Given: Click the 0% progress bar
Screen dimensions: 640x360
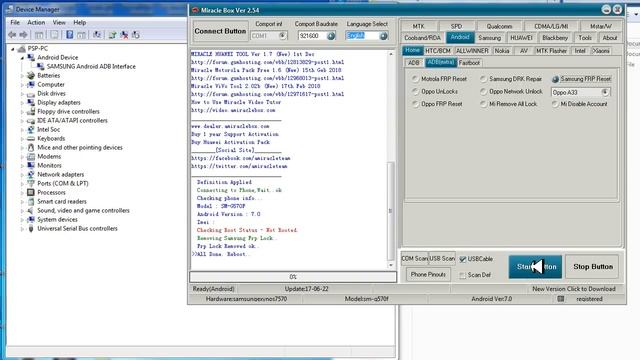Looking at the screenshot, I should coord(293,277).
